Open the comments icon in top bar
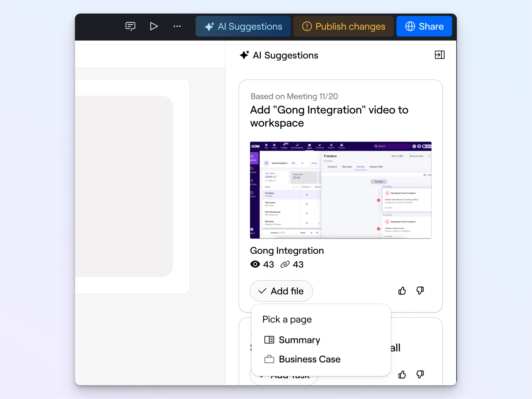532x399 pixels. pyautogui.click(x=130, y=26)
